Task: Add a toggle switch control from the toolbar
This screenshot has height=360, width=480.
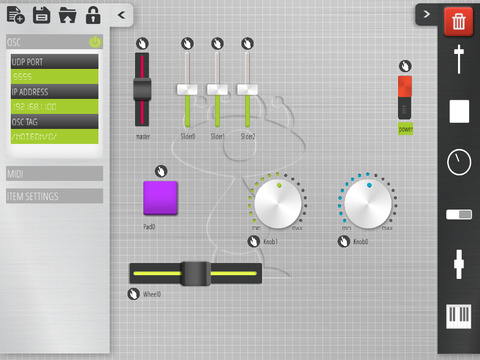Action: [x=459, y=214]
